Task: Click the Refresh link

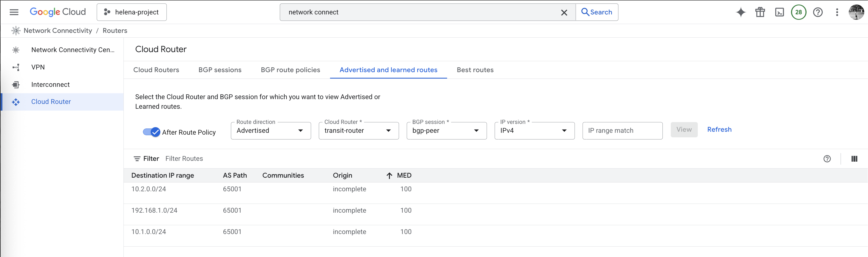Action: click(719, 129)
